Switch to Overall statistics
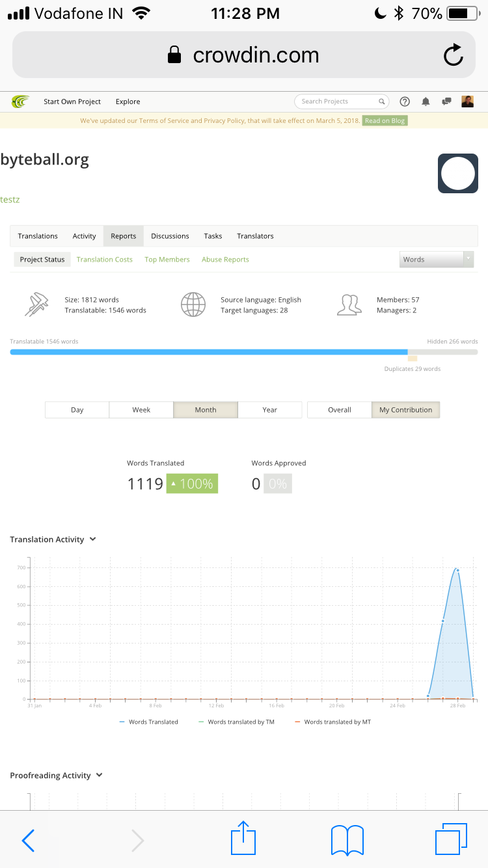488x868 pixels. (x=340, y=410)
